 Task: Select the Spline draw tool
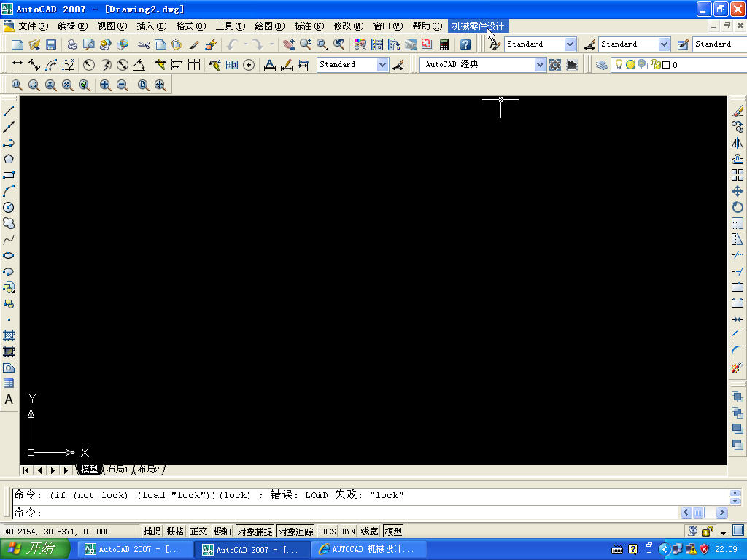click(9, 239)
